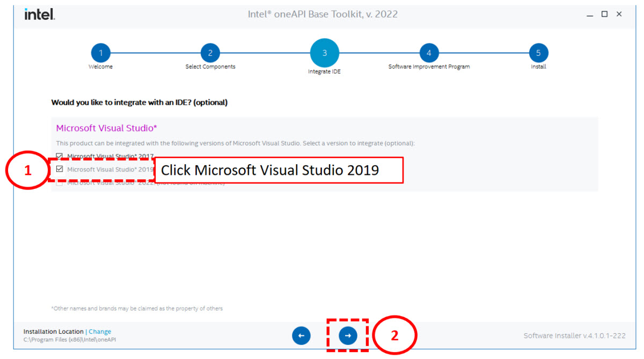
Task: Click the red numbered circle 1 annotation
Action: click(x=28, y=170)
